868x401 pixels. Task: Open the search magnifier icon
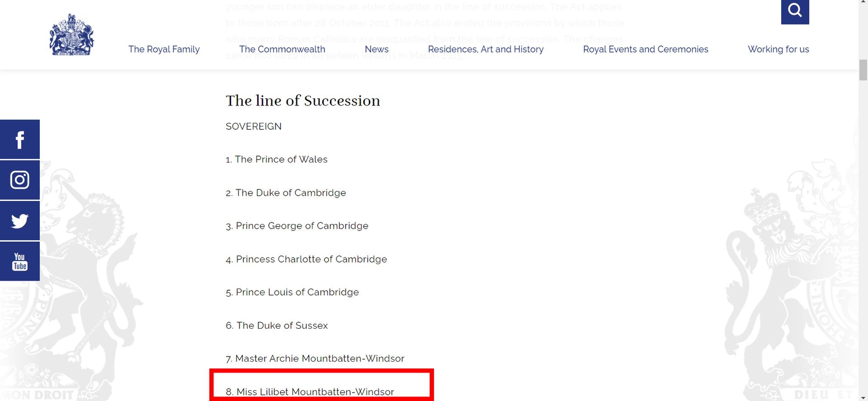(795, 10)
